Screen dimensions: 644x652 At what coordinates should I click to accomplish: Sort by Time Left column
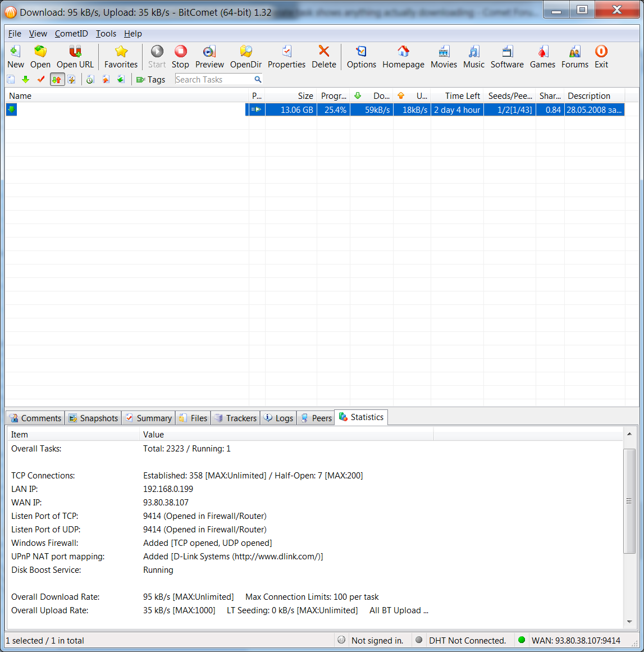[458, 96]
